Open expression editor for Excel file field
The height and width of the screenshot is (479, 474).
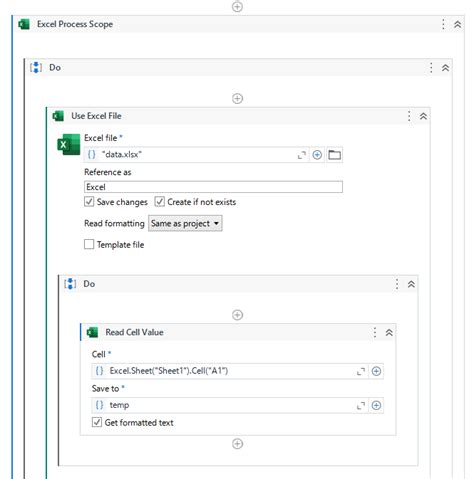click(x=302, y=155)
